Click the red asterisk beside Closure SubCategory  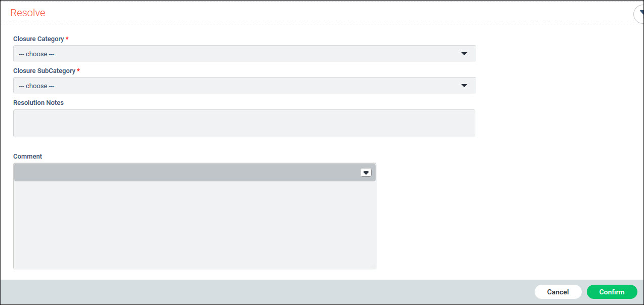click(78, 71)
